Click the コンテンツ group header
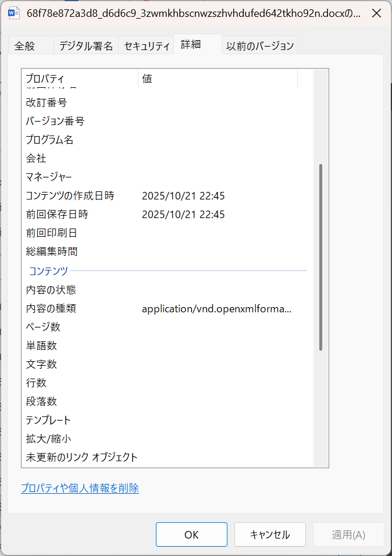 [49, 271]
